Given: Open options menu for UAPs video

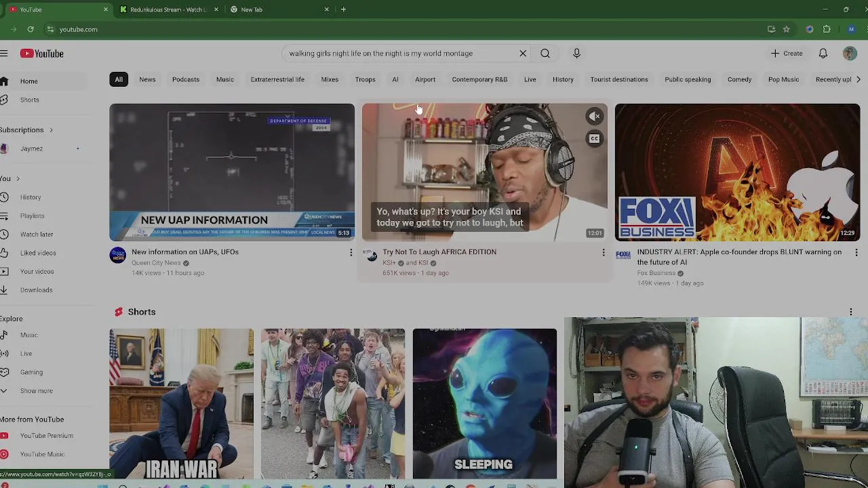Looking at the screenshot, I should [351, 253].
